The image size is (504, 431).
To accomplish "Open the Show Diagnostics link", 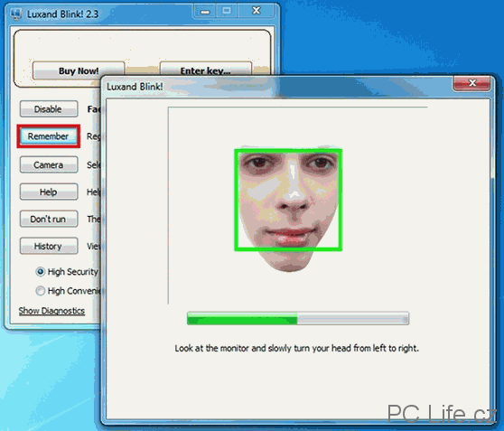I will [x=51, y=311].
